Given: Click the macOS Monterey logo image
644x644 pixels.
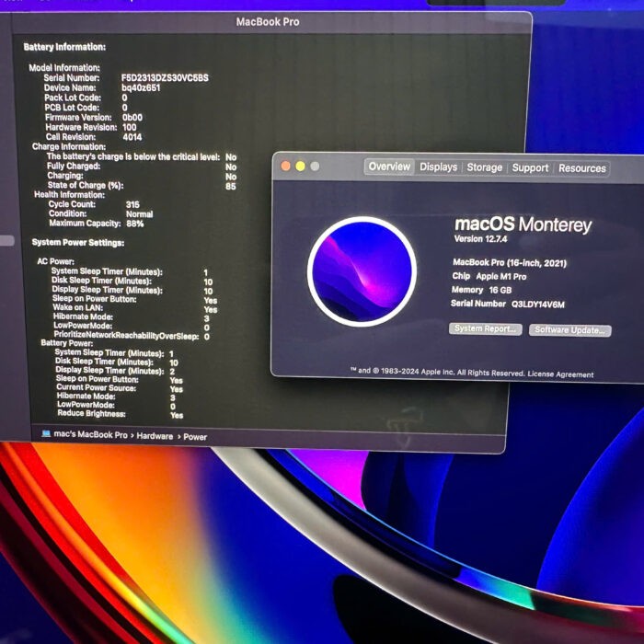Looking at the screenshot, I should pyautogui.click(x=362, y=271).
